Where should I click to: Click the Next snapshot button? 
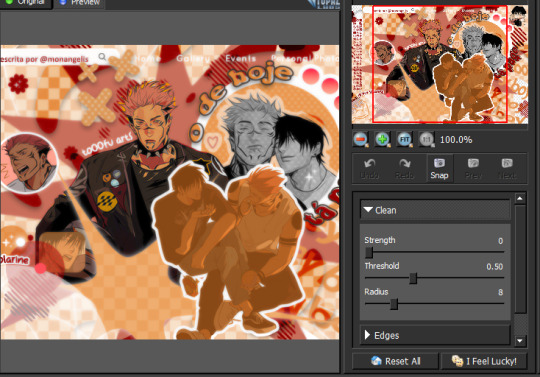[x=507, y=168]
